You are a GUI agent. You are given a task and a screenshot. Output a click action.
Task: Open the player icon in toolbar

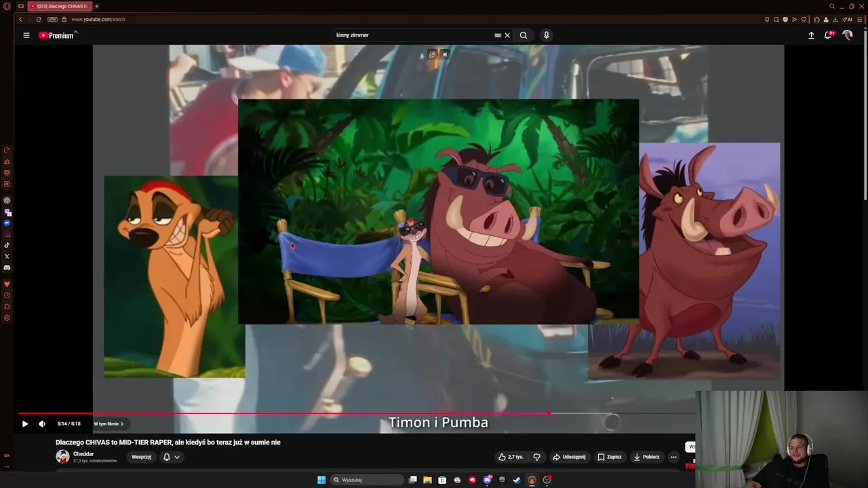pyautogui.click(x=794, y=19)
